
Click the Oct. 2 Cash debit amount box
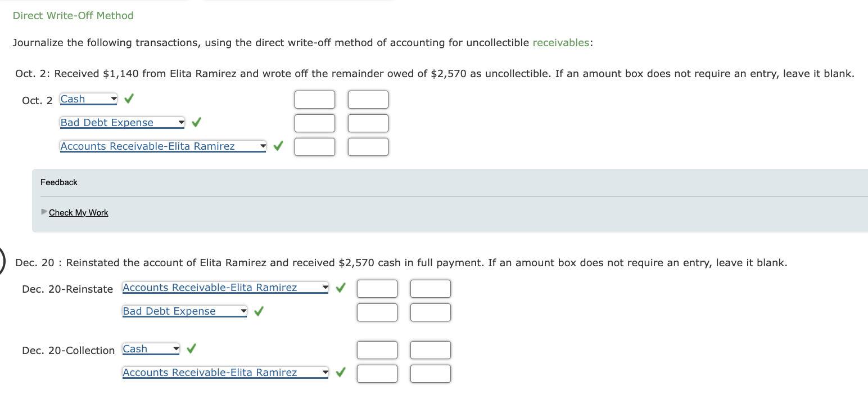[314, 98]
